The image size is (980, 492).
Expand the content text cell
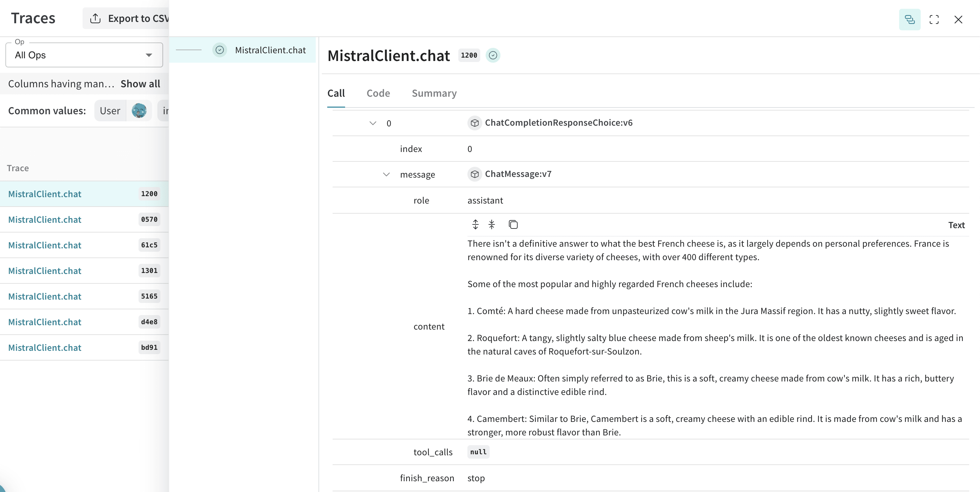pos(476,224)
